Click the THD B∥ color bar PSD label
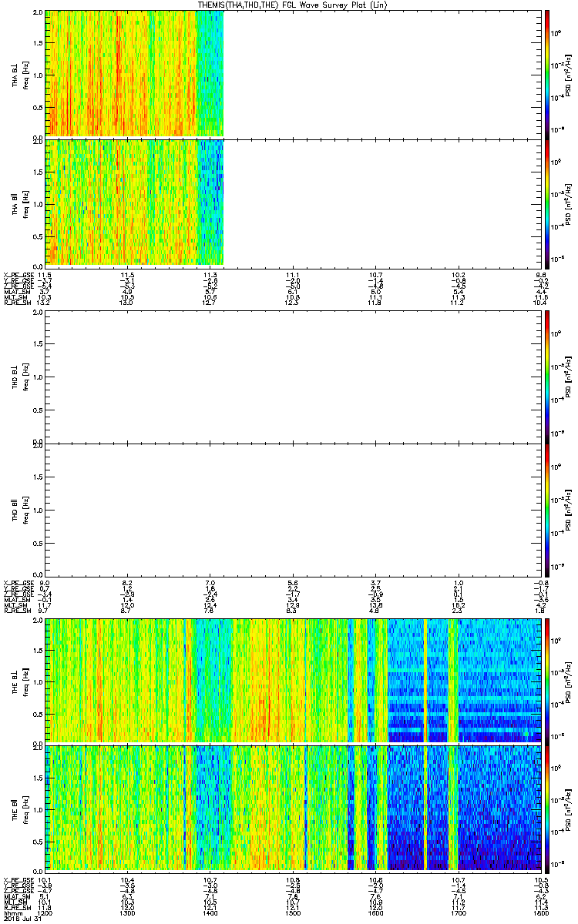The image size is (578, 924). [570, 509]
